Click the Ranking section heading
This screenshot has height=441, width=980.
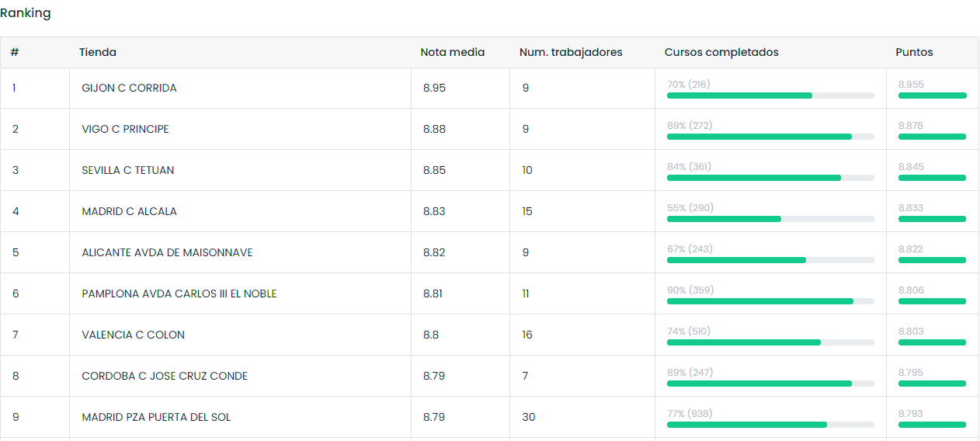[x=26, y=13]
